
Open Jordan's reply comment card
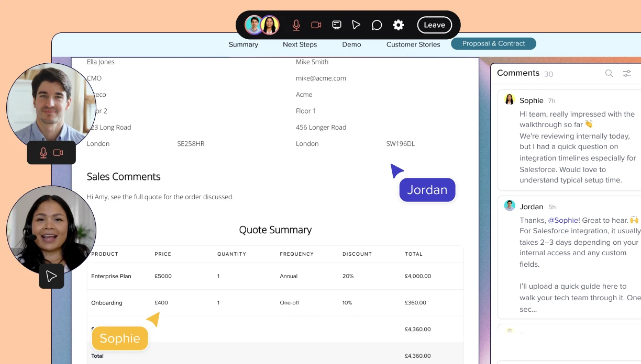(x=569, y=257)
